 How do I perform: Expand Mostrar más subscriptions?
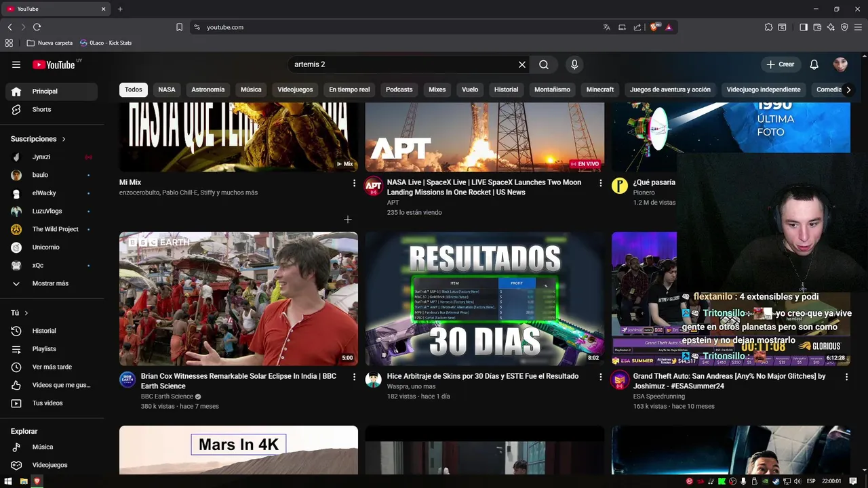[52, 283]
